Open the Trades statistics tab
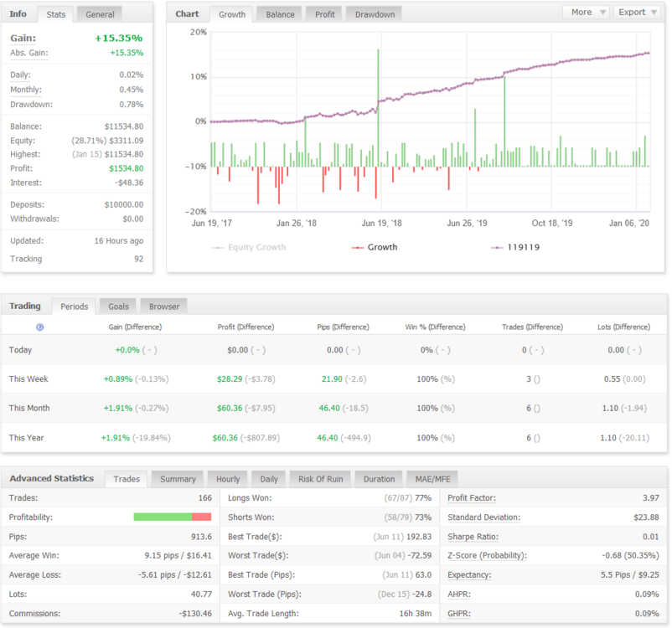This screenshot has height=628, width=672. (x=127, y=479)
